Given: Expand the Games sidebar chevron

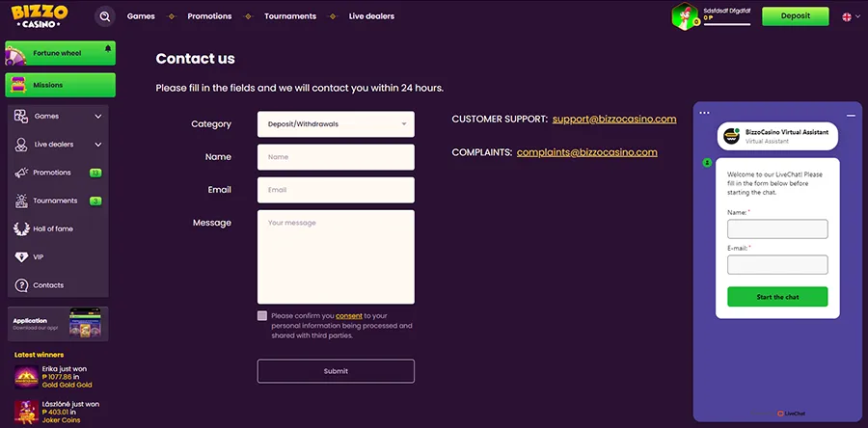Looking at the screenshot, I should [98, 117].
